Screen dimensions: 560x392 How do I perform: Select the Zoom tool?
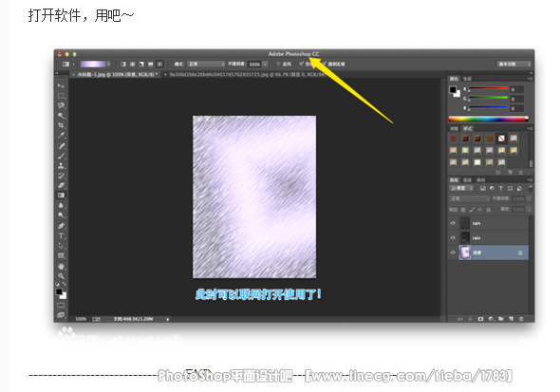pyautogui.click(x=61, y=276)
